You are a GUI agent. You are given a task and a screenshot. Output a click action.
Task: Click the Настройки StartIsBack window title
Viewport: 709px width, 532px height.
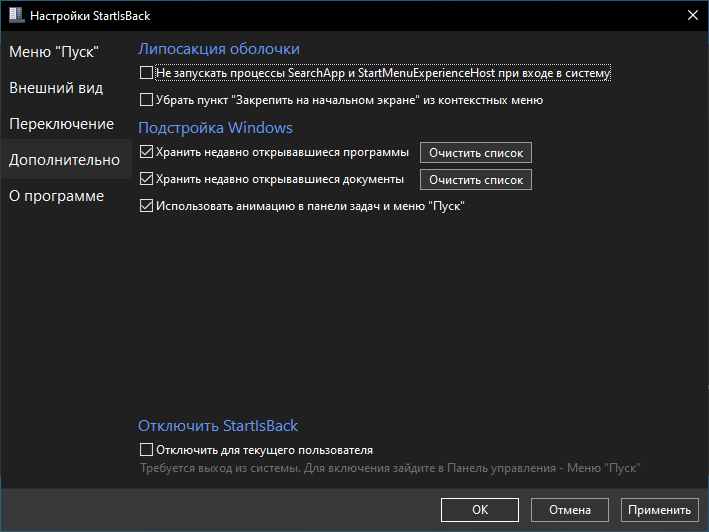coord(90,16)
